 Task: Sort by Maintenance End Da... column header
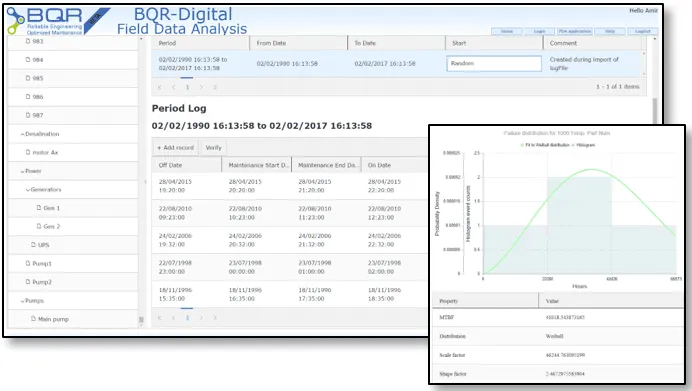tap(326, 165)
